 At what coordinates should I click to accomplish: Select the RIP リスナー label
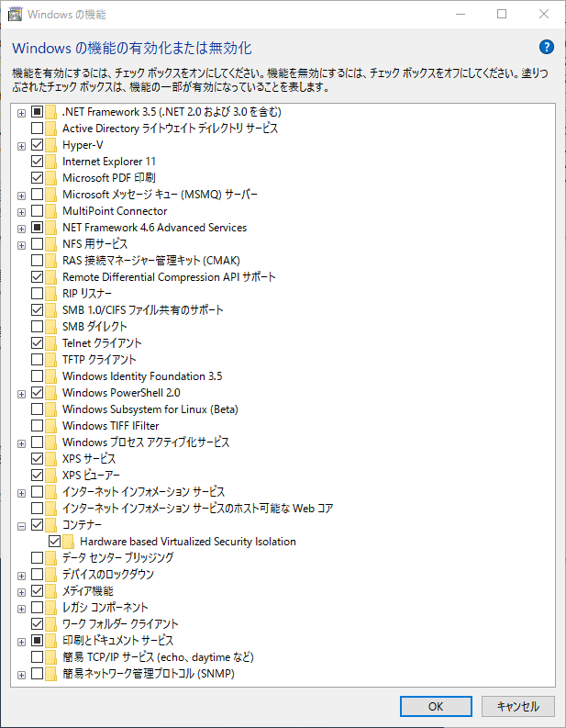(x=87, y=294)
